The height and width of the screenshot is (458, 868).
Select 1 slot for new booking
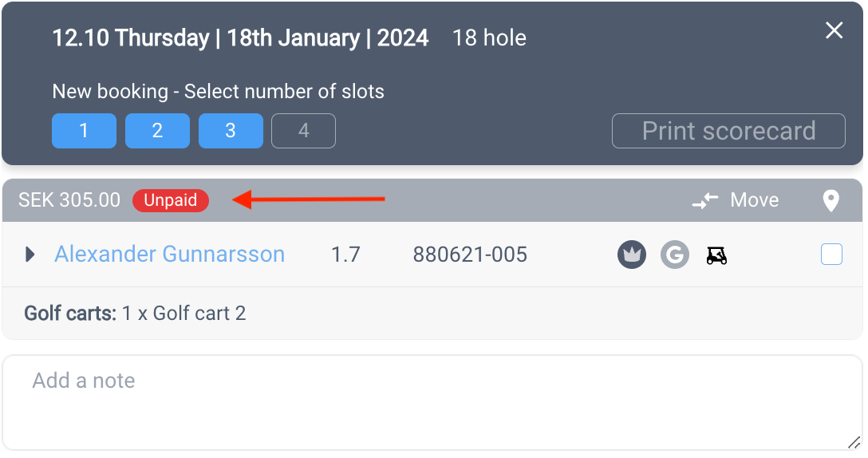[84, 131]
